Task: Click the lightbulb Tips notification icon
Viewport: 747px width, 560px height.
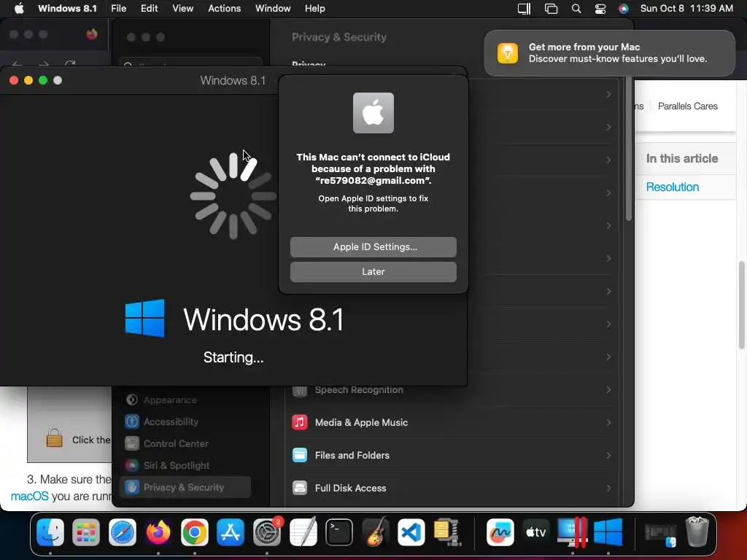Action: pos(508,52)
